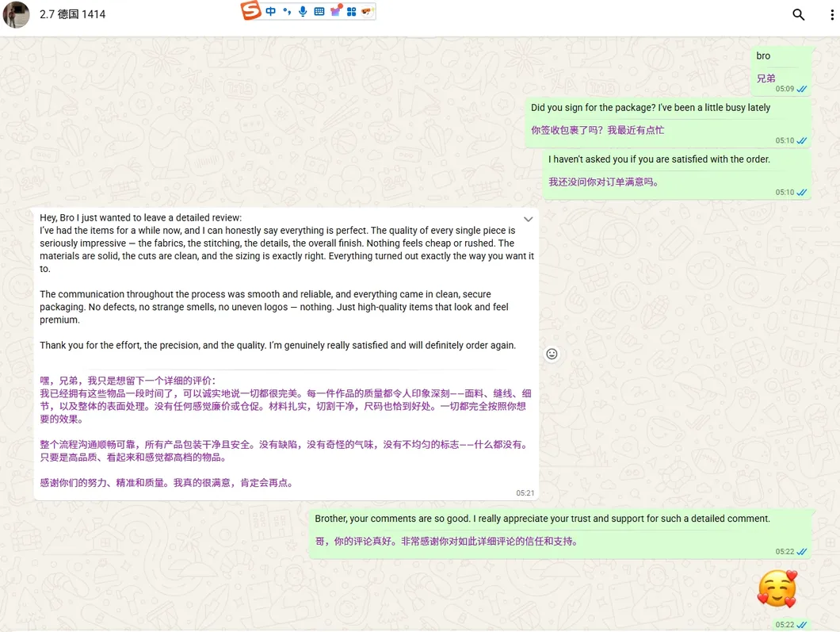The image size is (840, 632).
Task: Toggle Chinese/English input mode
Action: pos(270,11)
